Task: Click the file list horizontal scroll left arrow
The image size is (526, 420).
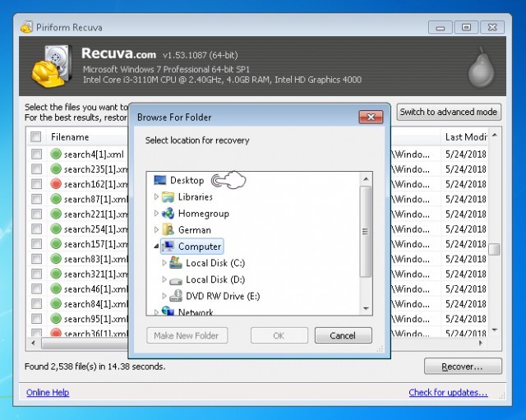Action: pyautogui.click(x=33, y=343)
